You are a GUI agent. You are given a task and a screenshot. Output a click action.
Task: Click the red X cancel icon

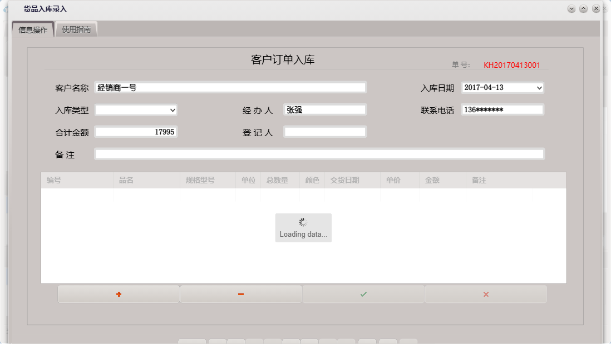coord(486,294)
